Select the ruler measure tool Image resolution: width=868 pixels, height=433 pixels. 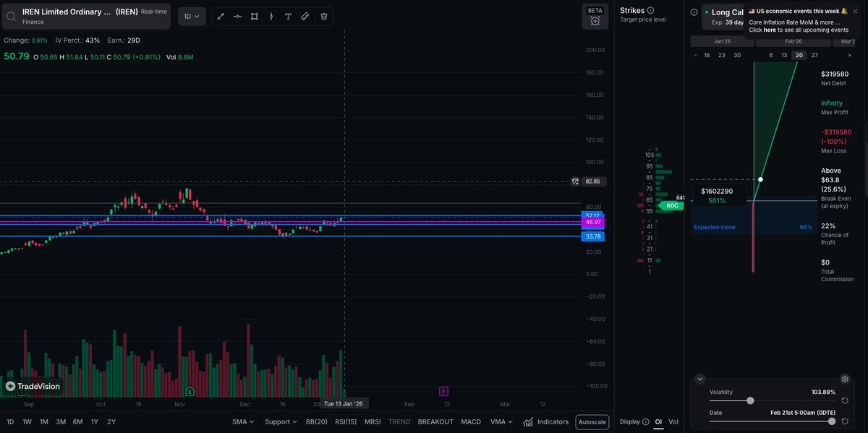pyautogui.click(x=305, y=16)
